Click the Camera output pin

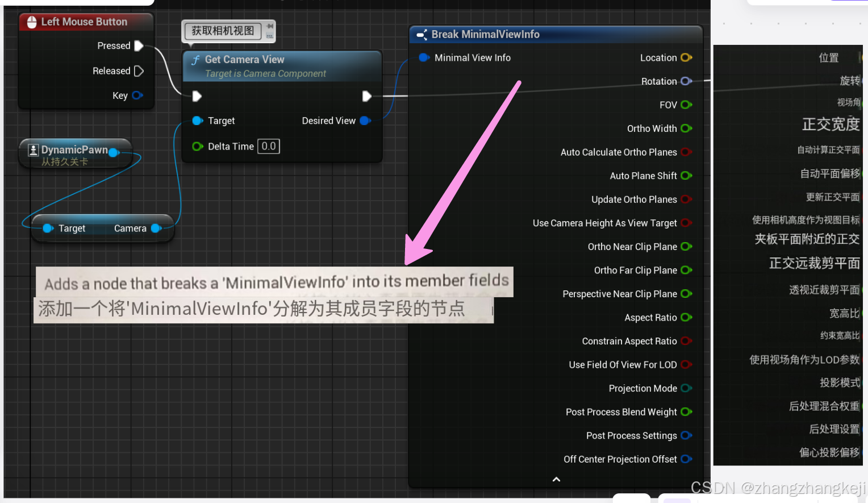pyautogui.click(x=156, y=228)
